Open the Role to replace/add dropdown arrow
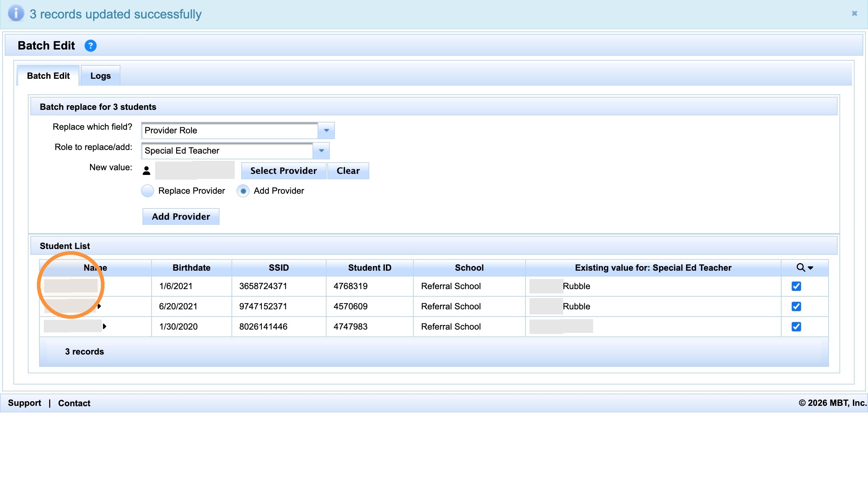868x485 pixels. (321, 151)
